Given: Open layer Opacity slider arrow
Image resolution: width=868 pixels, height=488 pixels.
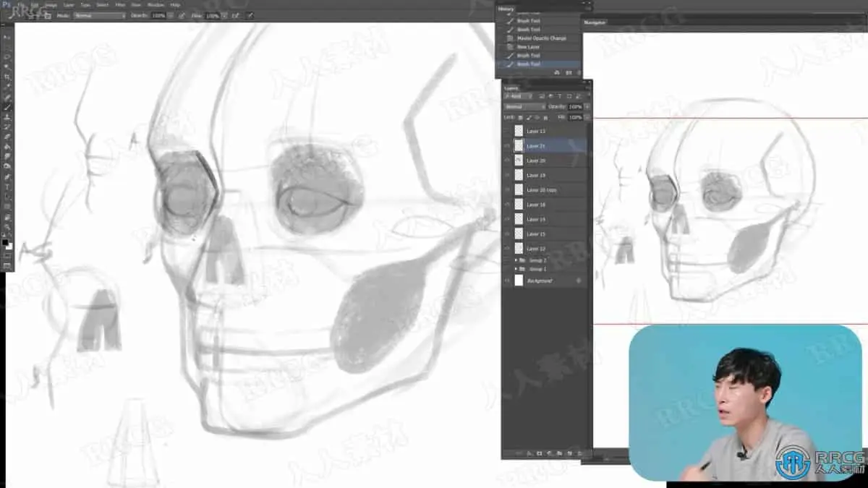Looking at the screenshot, I should pyautogui.click(x=587, y=107).
